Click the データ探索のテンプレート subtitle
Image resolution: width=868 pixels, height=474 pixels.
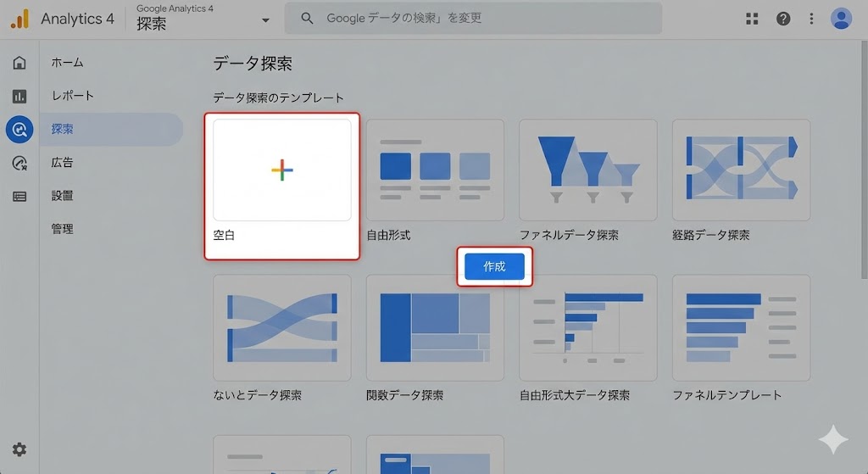click(278, 98)
